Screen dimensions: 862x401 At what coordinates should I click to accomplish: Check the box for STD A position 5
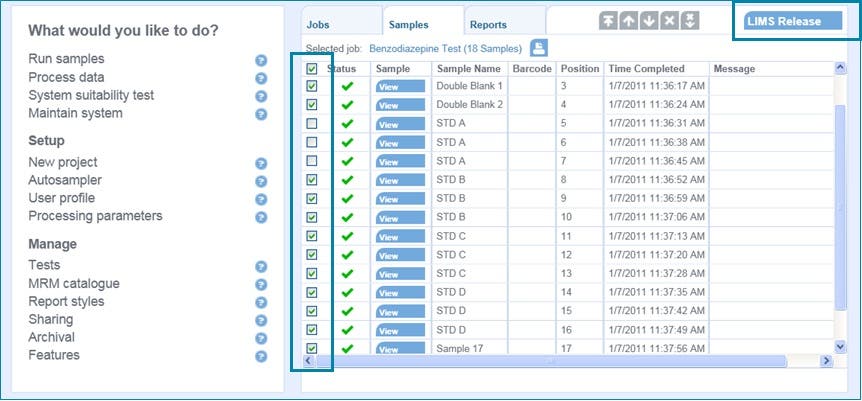point(312,123)
